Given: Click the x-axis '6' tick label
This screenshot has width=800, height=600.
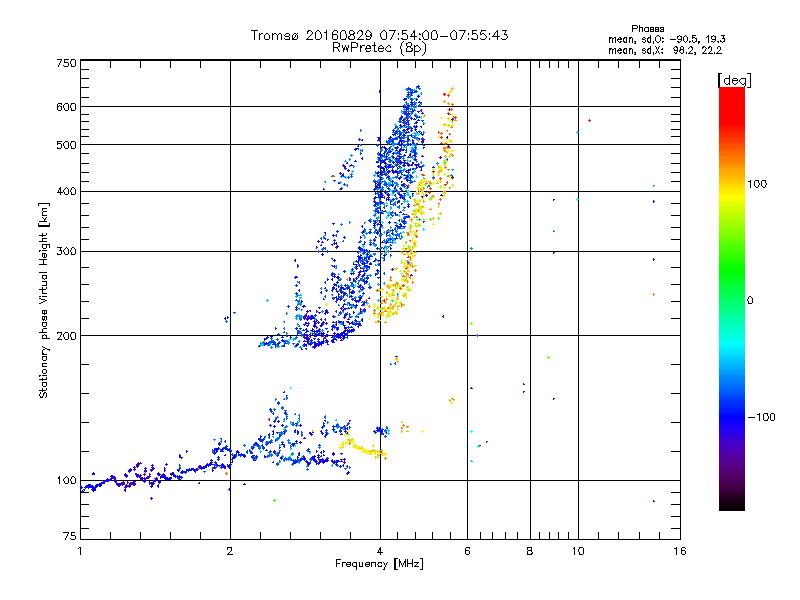Looking at the screenshot, I should click(x=467, y=551).
